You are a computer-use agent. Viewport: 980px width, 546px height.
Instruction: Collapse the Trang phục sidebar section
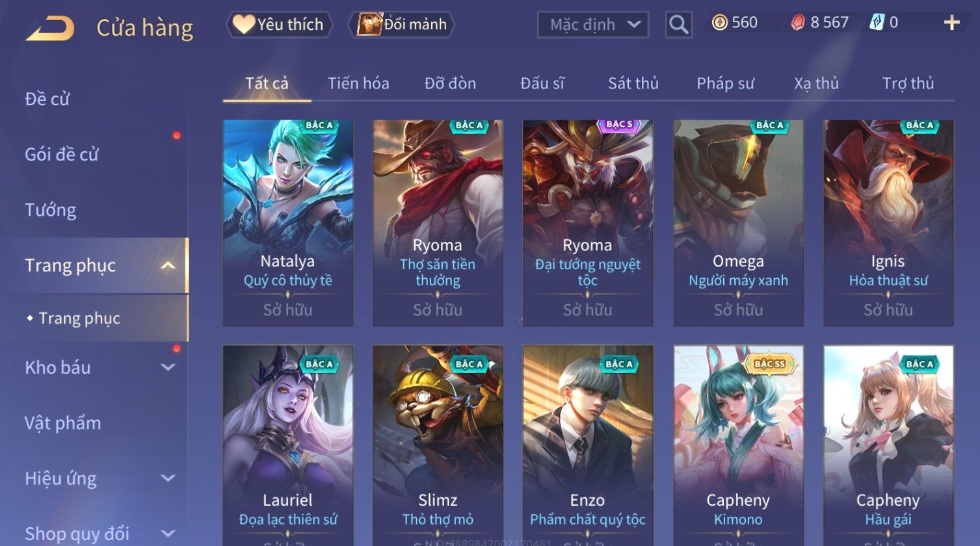tap(168, 265)
